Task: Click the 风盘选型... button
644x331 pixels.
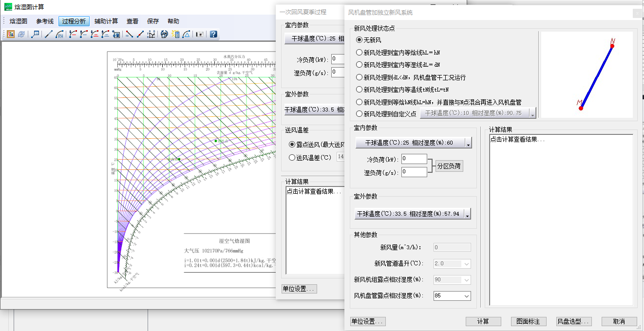Action: (574, 322)
